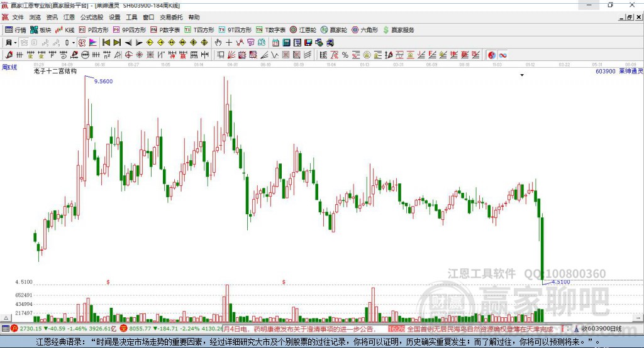Click the red pencil drawing tool
The width and height of the screenshot is (644, 348).
[x=9, y=55]
